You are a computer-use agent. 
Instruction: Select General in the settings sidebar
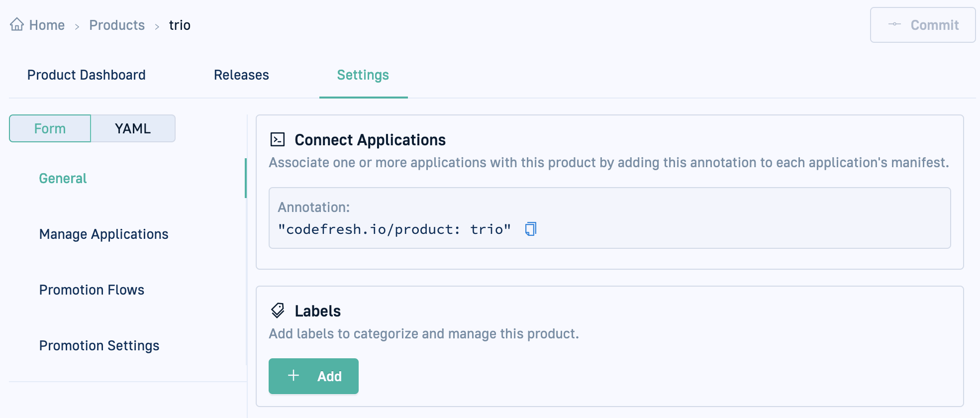63,179
